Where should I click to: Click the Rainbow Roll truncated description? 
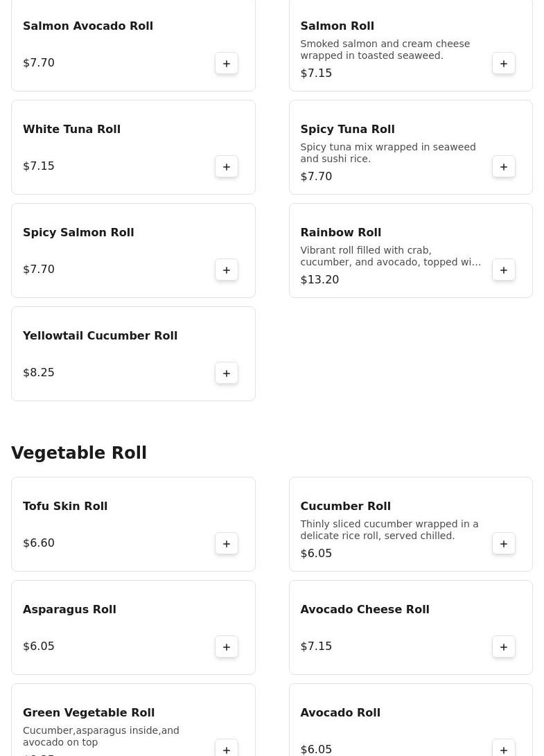390,256
